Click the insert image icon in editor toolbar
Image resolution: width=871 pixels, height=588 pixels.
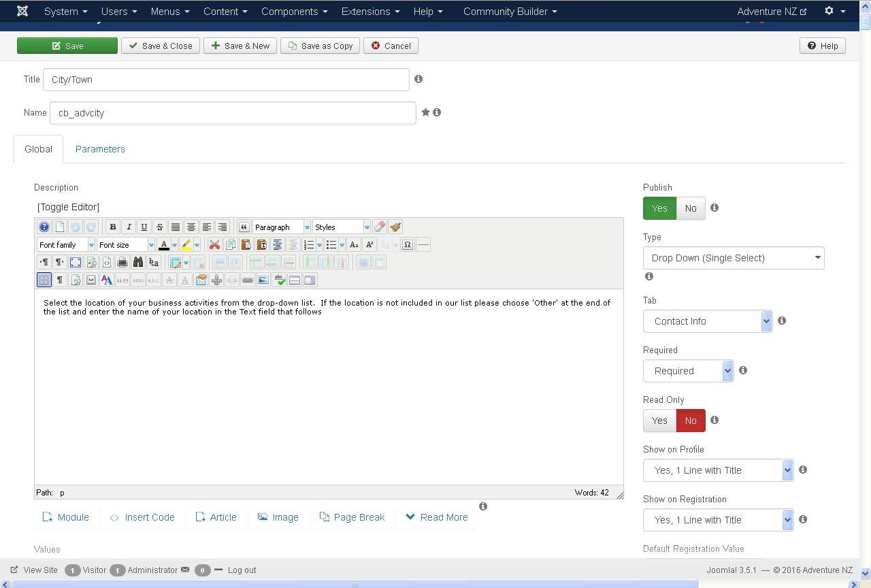pos(263,280)
